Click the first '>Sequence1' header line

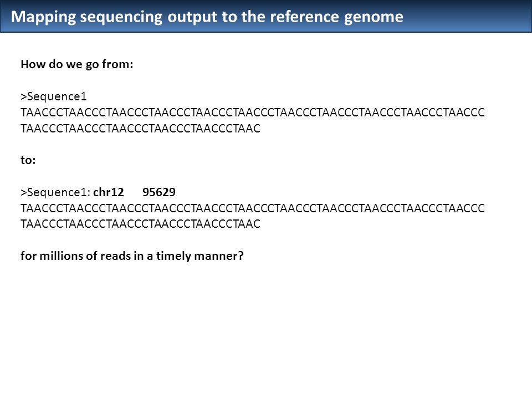[54, 96]
